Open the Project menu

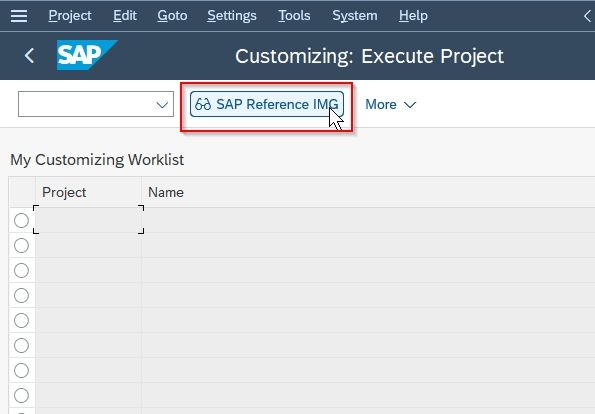tap(70, 16)
